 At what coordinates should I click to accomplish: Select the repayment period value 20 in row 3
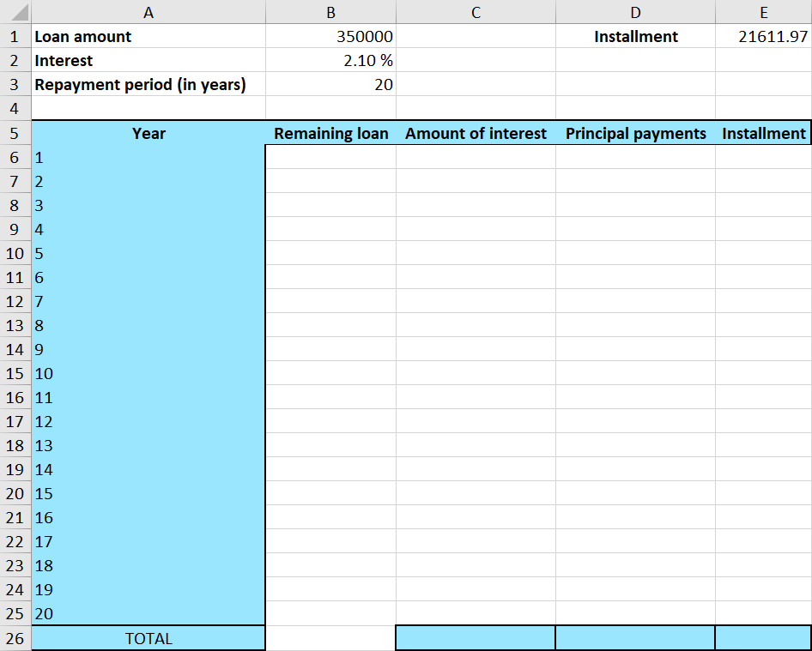[330, 84]
